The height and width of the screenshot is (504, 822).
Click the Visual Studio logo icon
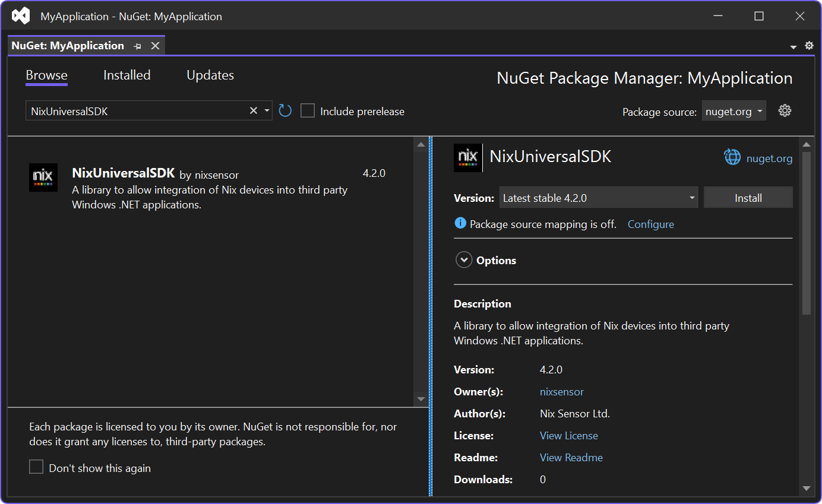coord(21,16)
